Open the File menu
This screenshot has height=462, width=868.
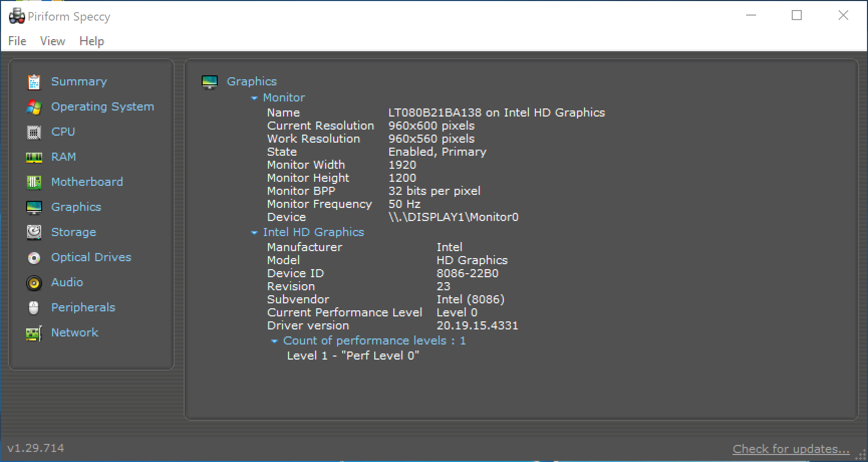tap(17, 41)
